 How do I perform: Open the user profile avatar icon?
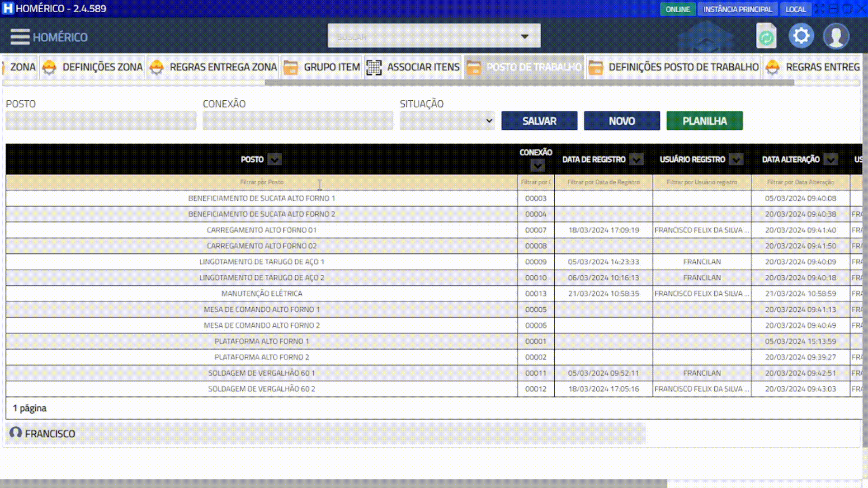pyautogui.click(x=836, y=36)
